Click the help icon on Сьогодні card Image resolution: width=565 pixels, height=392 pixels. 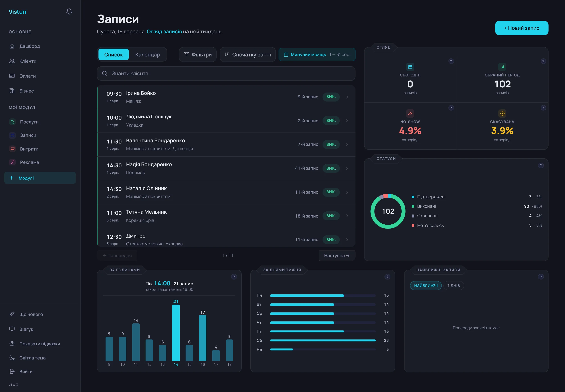[451, 61]
